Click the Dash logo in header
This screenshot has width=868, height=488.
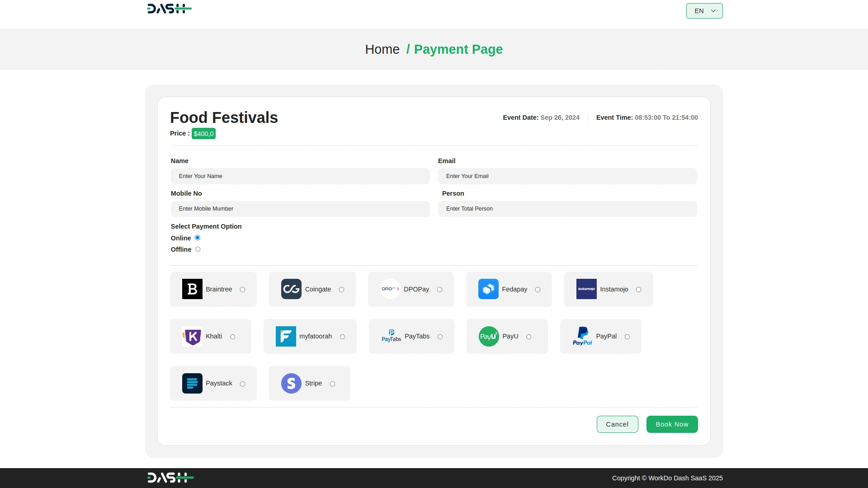[x=169, y=9]
